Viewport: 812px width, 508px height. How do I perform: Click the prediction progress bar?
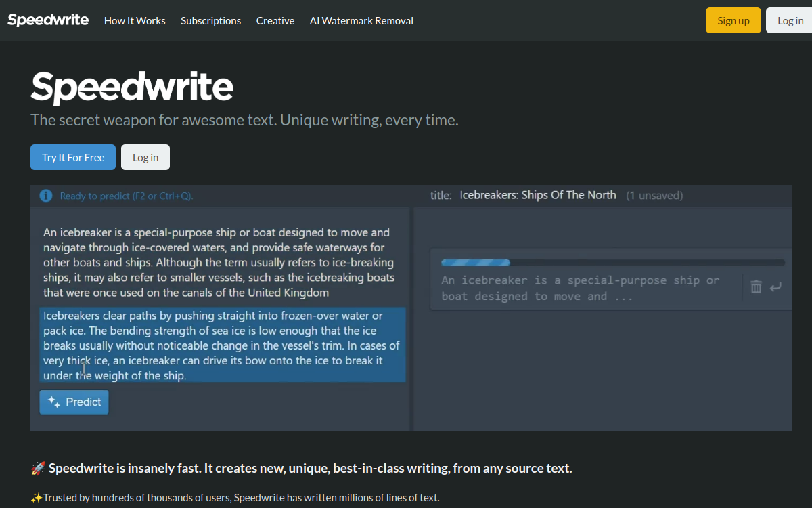pos(613,263)
